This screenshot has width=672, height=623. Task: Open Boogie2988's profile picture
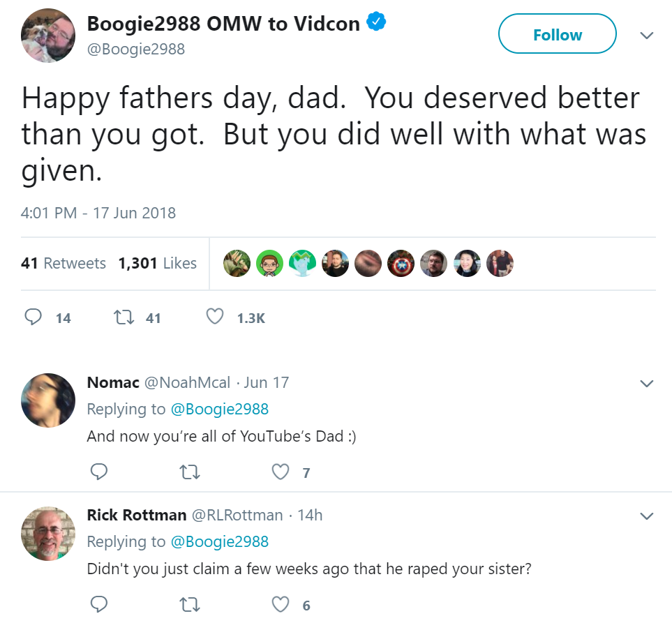[48, 36]
